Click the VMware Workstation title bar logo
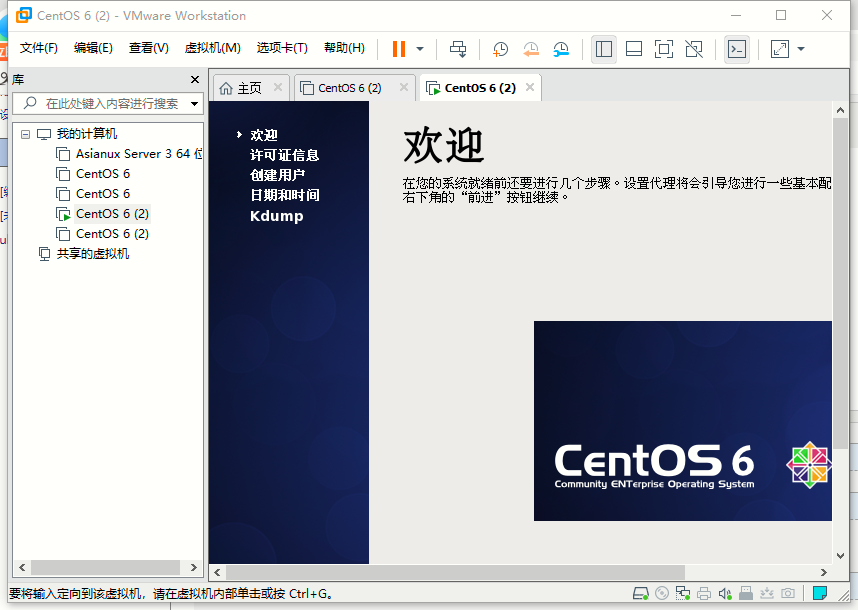 pyautogui.click(x=24, y=15)
